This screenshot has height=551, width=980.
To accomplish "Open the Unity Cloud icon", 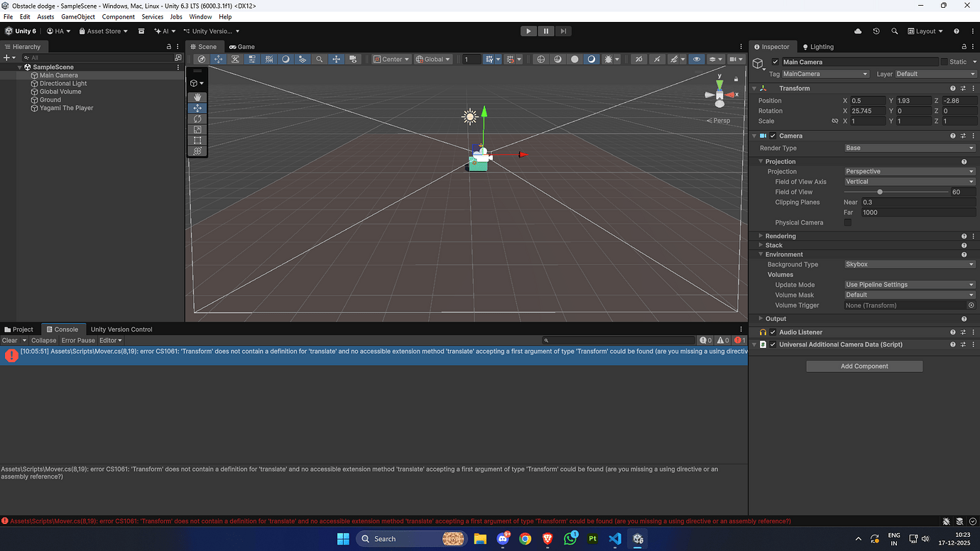I will click(858, 31).
